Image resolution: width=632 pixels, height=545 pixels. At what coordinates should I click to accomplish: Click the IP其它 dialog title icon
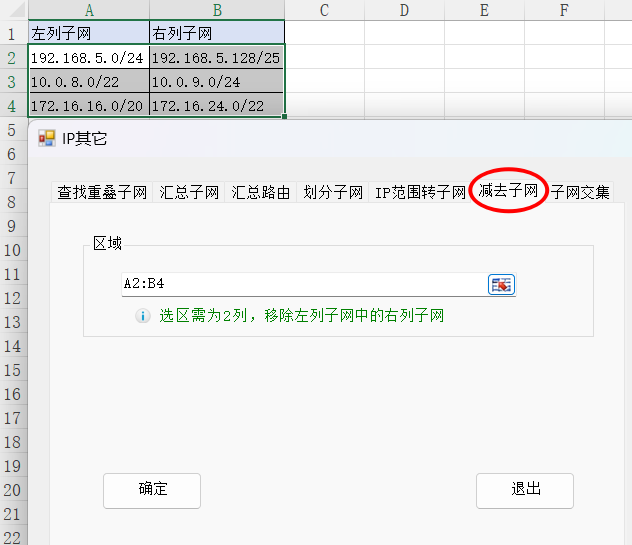point(47,138)
